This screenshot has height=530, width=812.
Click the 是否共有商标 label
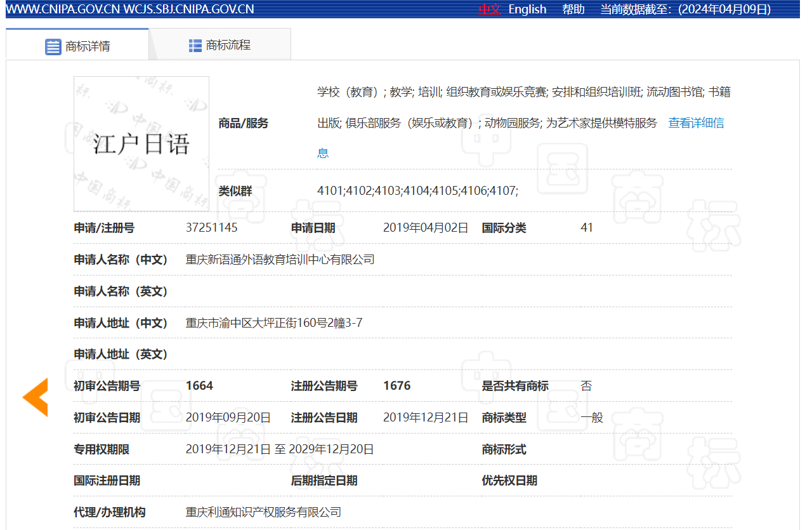click(515, 386)
